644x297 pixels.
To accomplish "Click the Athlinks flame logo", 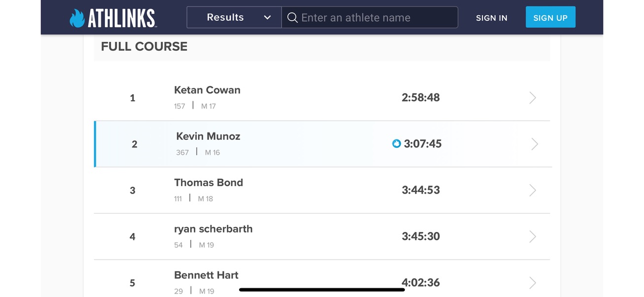I will (x=77, y=18).
